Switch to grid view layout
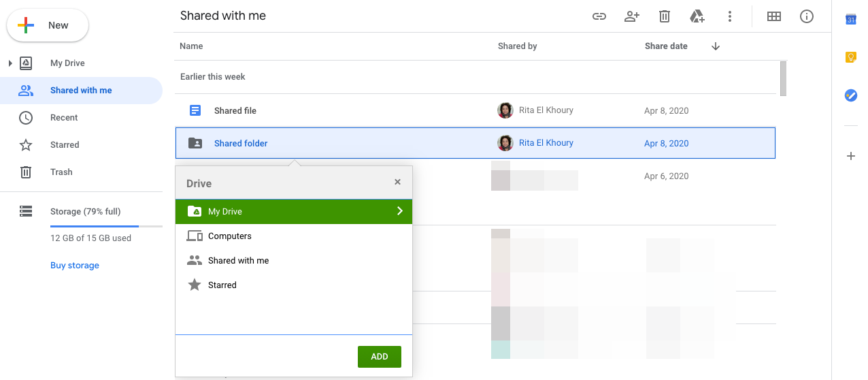Viewport: 868px width, 380px height. point(773,16)
